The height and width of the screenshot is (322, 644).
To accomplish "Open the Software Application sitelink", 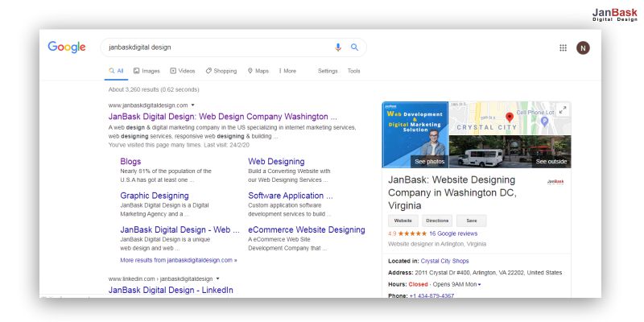I will click(x=291, y=196).
